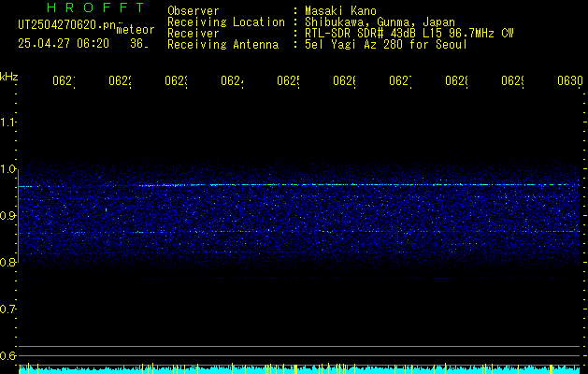Click the 0.6 kHz axis label

(7, 355)
